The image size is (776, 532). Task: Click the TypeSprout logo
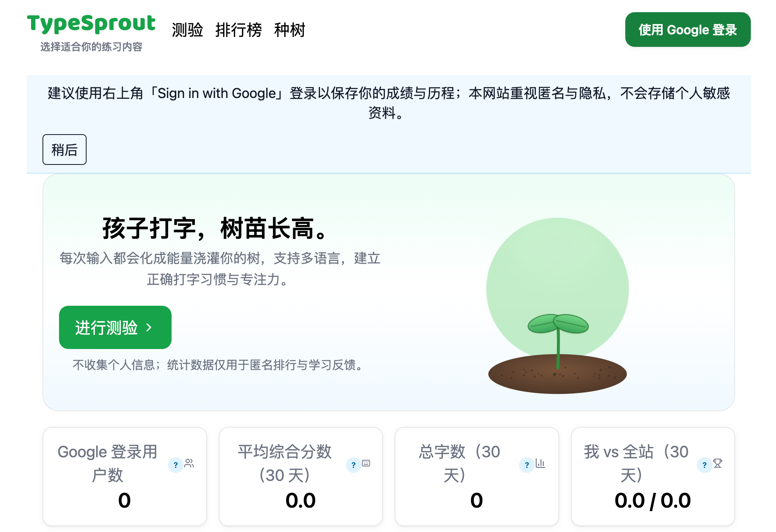pos(91,24)
